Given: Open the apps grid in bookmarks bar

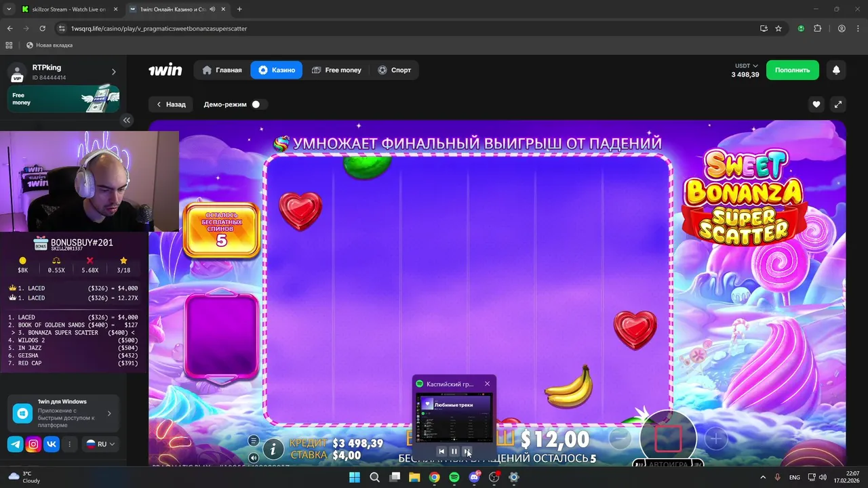Looking at the screenshot, I should click(9, 45).
